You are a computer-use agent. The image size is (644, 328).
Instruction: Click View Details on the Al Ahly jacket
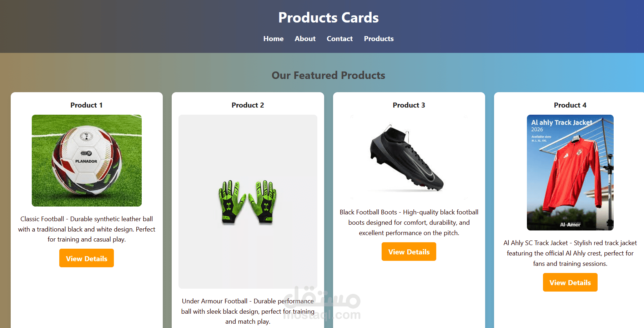570,282
